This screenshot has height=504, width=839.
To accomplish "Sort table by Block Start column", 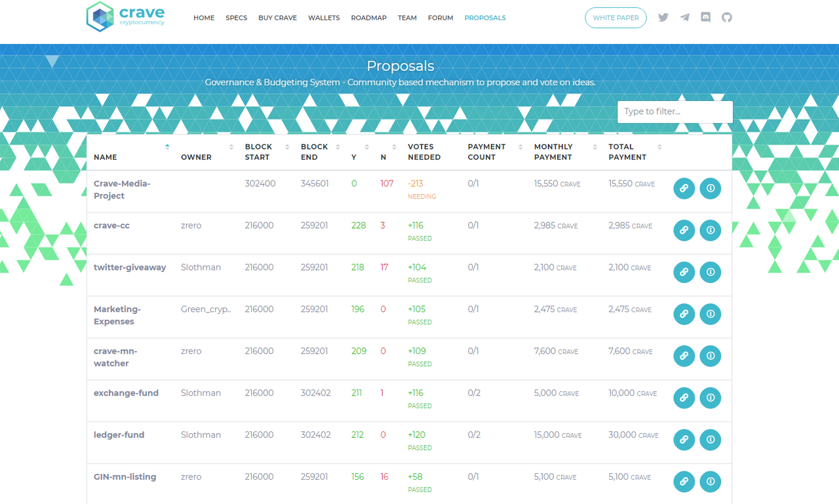I will pyautogui.click(x=267, y=152).
